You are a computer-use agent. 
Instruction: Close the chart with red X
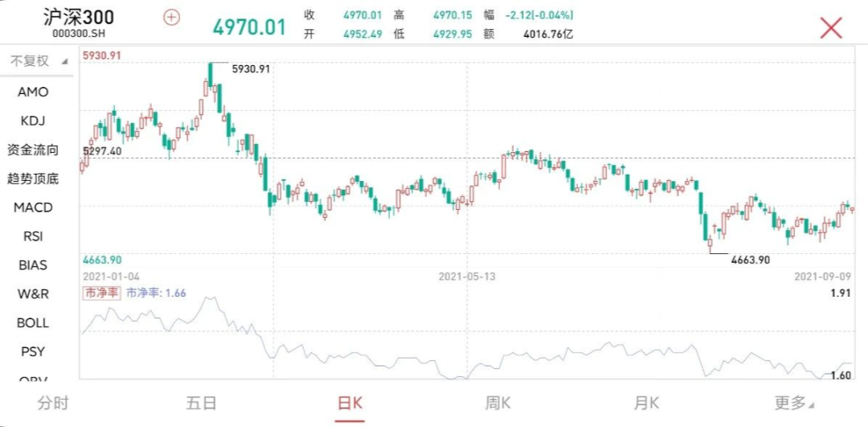click(830, 27)
